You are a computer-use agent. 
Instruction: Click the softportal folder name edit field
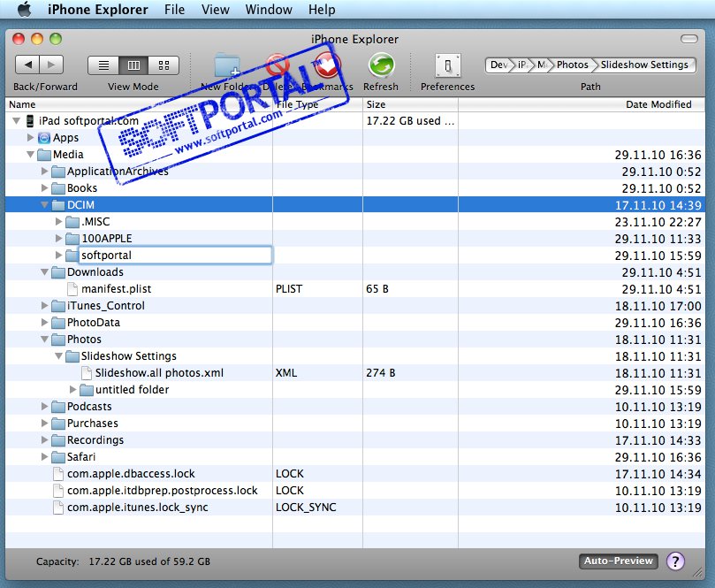click(176, 255)
